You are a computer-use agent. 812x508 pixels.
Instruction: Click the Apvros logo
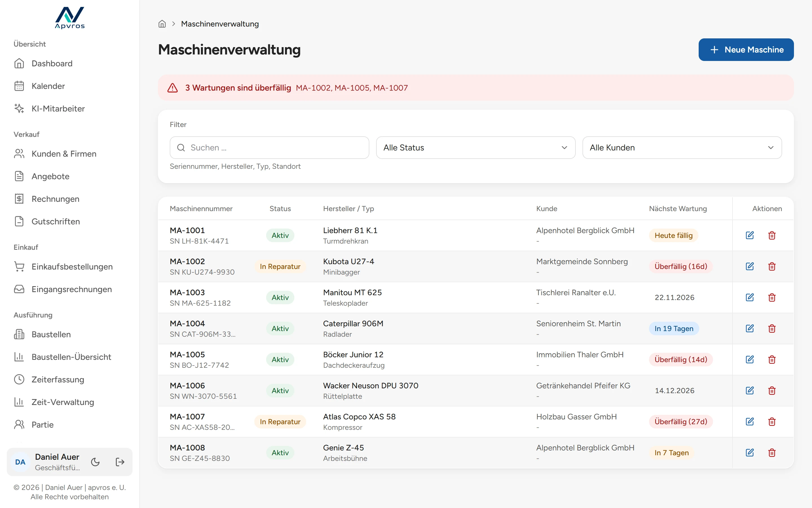70,18
